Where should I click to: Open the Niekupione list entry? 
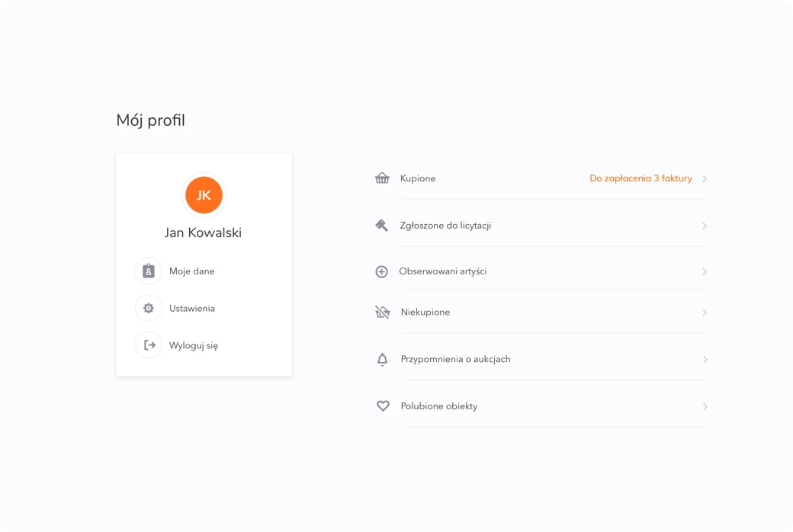(x=541, y=312)
